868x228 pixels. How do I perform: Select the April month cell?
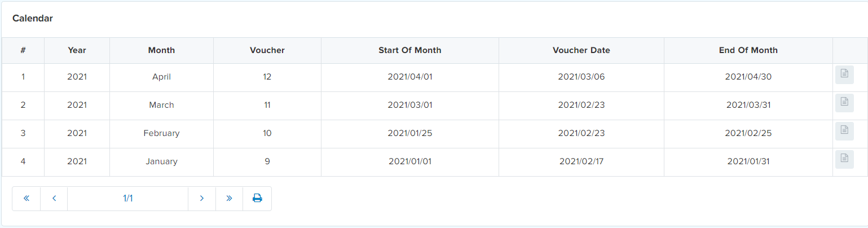point(161,77)
